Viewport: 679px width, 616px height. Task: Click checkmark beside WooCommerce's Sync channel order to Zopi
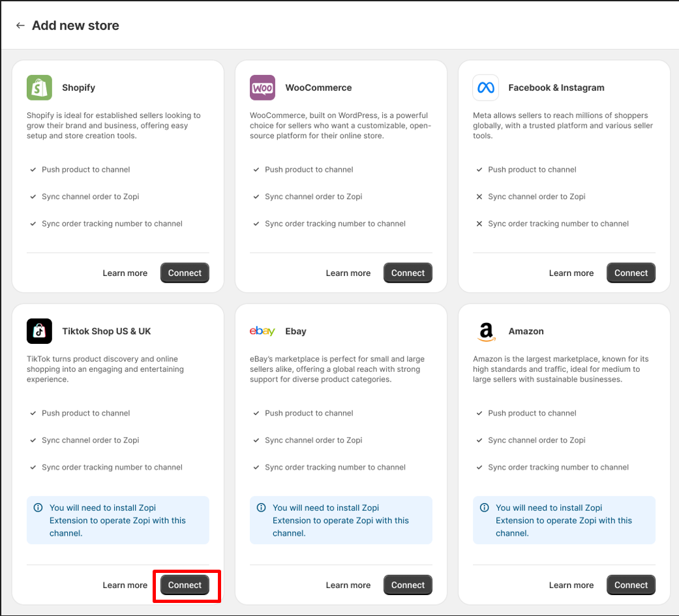coord(256,196)
